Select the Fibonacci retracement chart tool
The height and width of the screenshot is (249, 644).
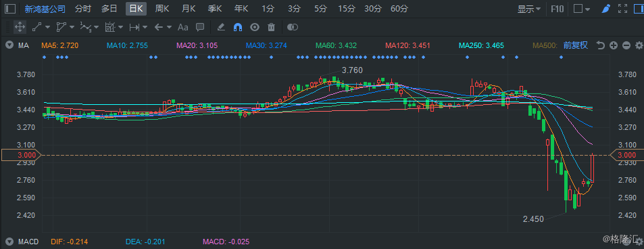pos(109,27)
